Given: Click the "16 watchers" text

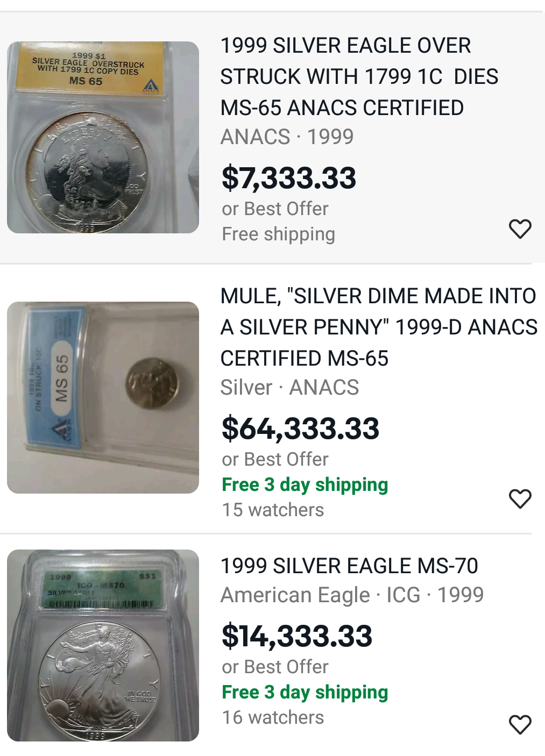Looking at the screenshot, I should point(273,717).
